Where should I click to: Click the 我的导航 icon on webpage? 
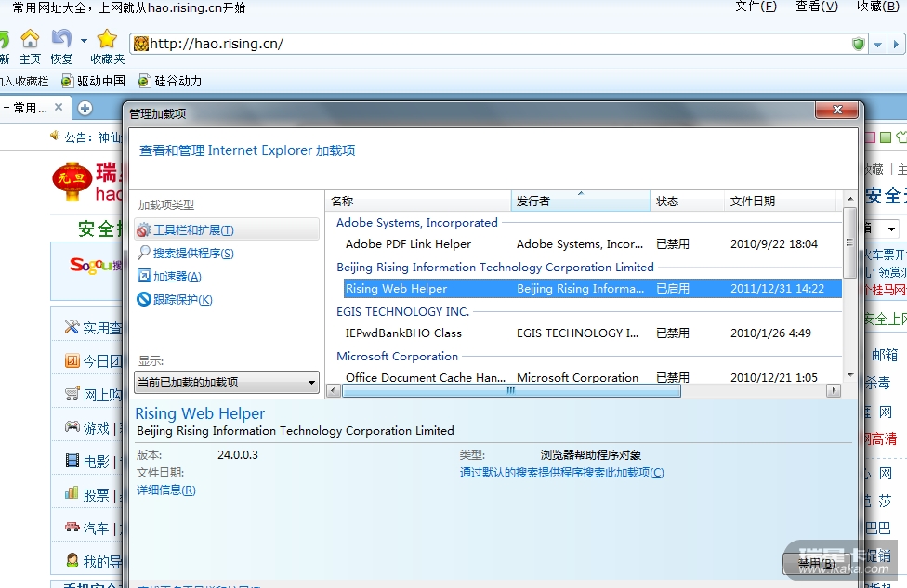click(x=72, y=560)
